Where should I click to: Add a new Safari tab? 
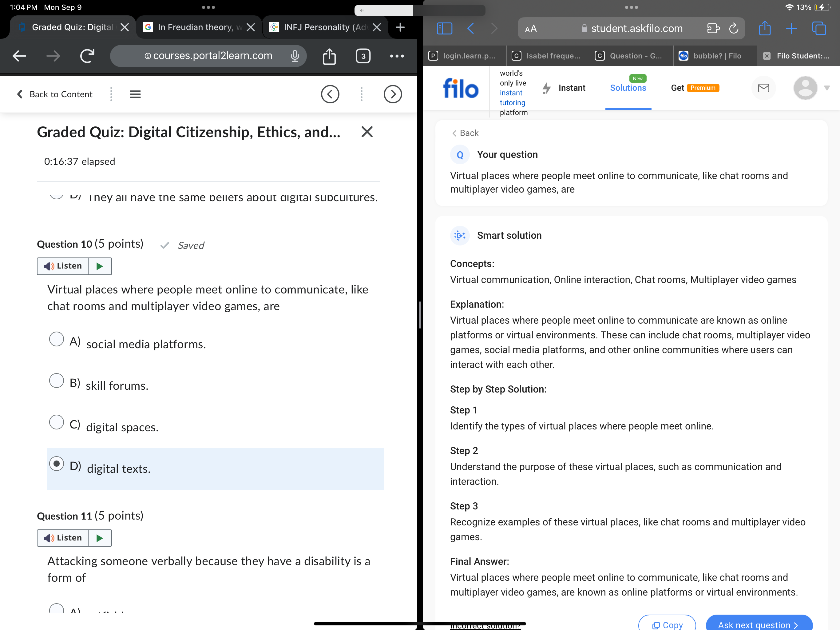pyautogui.click(x=791, y=29)
